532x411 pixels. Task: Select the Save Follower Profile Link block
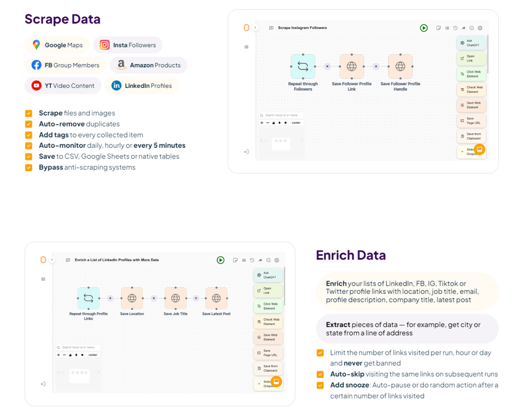tap(352, 66)
